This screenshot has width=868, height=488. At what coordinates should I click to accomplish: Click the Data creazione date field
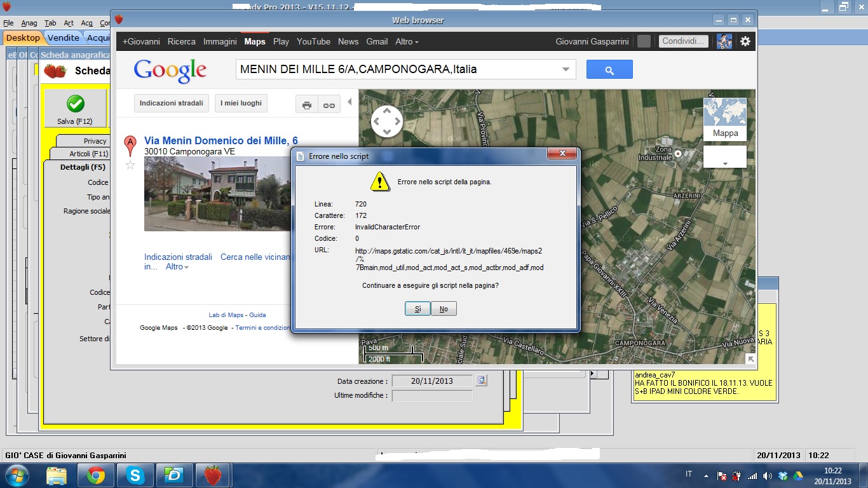click(432, 381)
